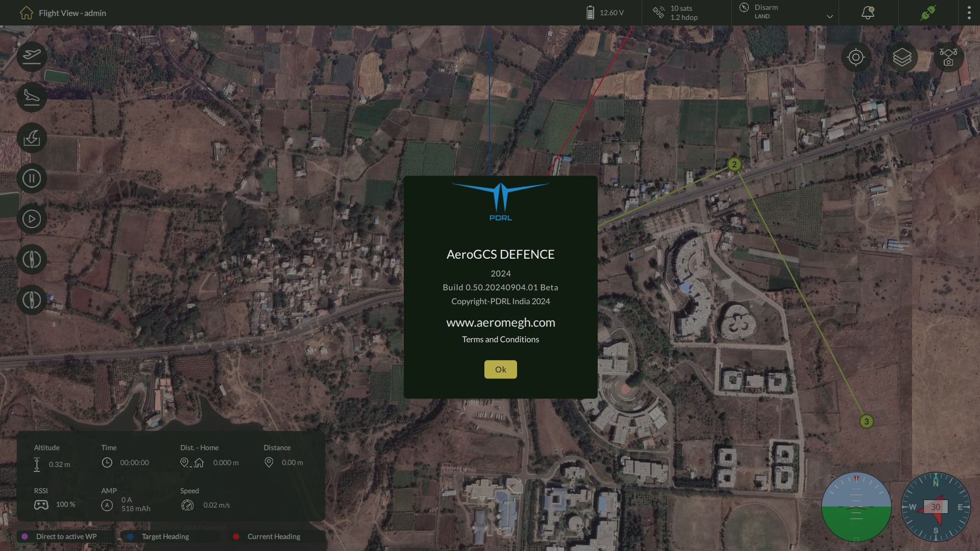This screenshot has width=980, height=551.
Task: Select waypoint 3 marker on map
Action: coord(866,421)
